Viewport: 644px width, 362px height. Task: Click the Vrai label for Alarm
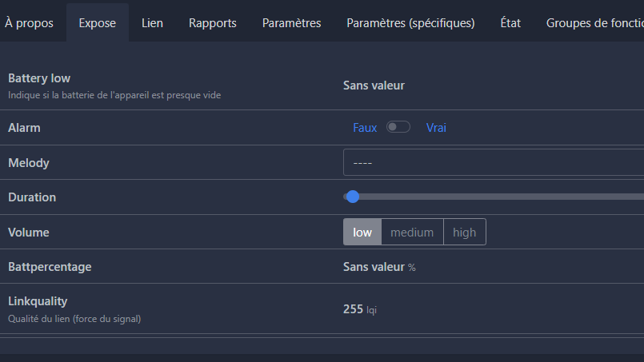click(x=436, y=128)
